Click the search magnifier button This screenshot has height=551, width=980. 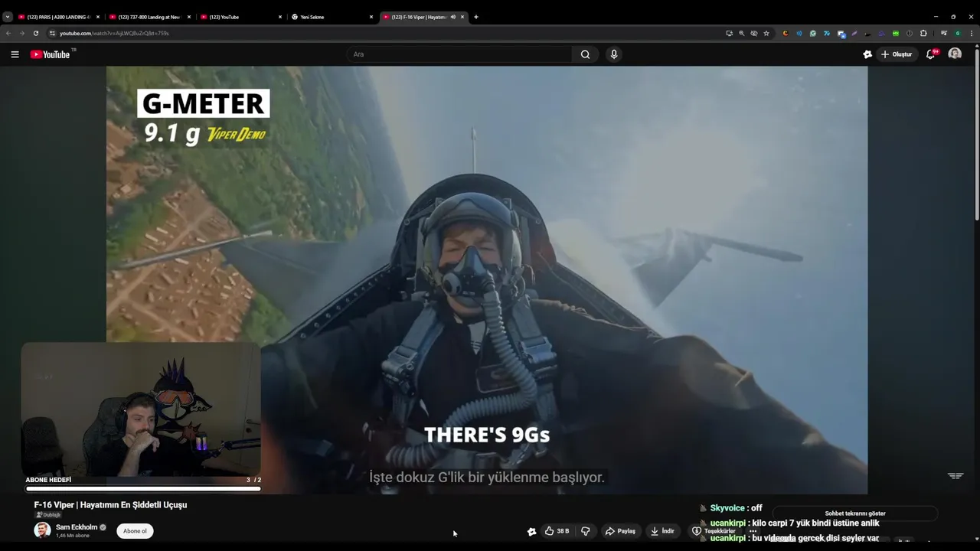coord(585,54)
